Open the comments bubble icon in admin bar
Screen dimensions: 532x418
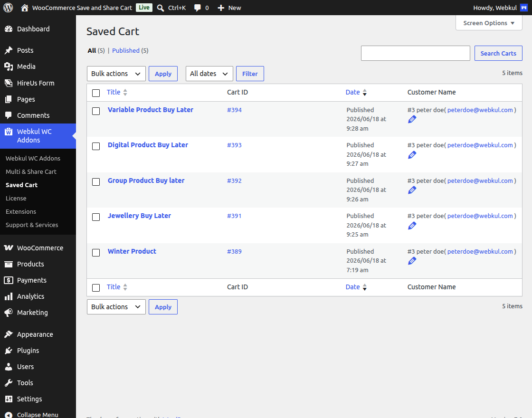coord(197,8)
